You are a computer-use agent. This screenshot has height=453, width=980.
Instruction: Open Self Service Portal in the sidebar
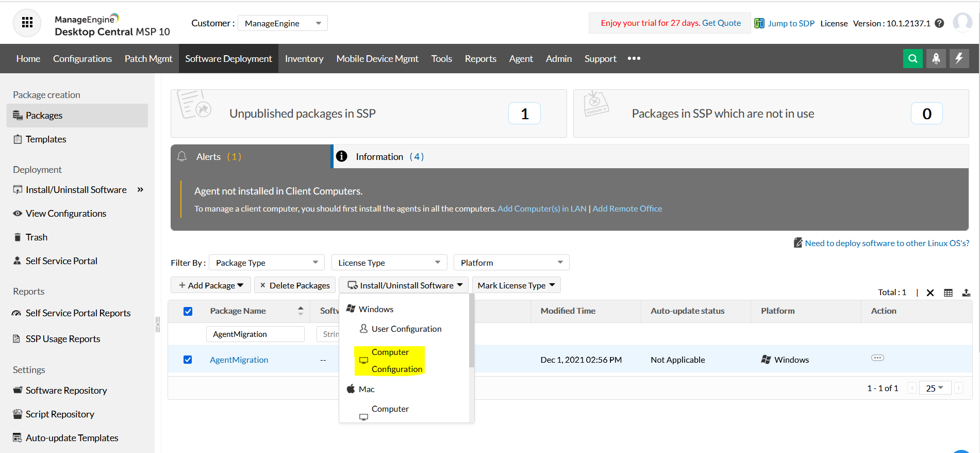click(61, 261)
